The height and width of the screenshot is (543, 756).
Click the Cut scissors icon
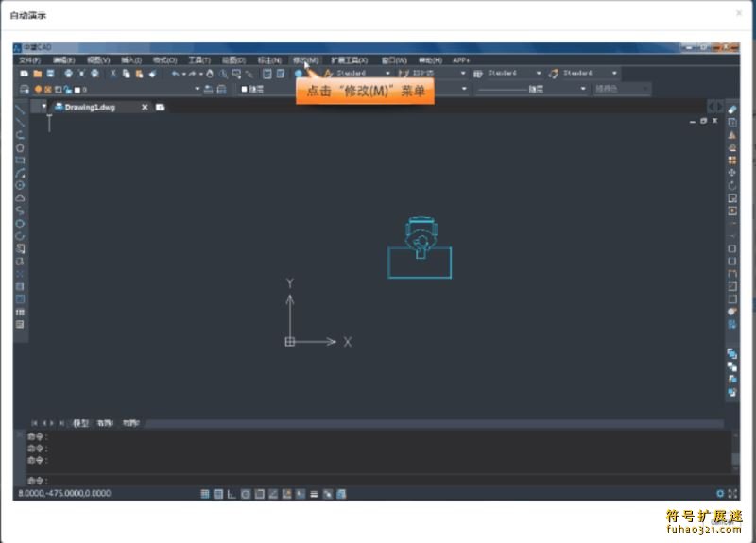[x=113, y=74]
